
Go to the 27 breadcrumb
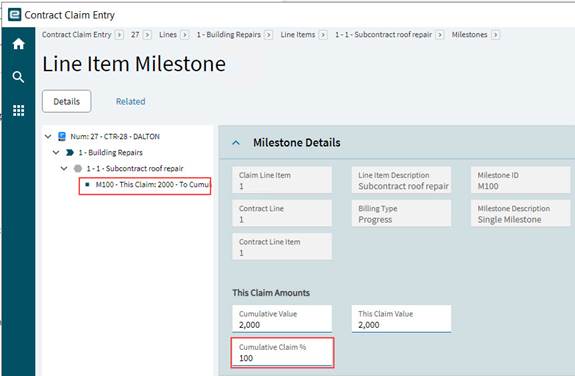click(x=135, y=34)
